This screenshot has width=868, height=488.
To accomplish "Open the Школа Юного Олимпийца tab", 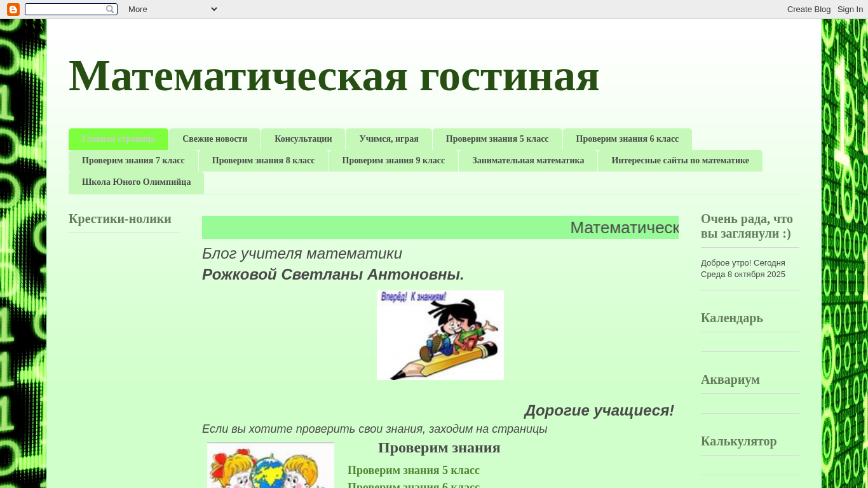I will (136, 182).
